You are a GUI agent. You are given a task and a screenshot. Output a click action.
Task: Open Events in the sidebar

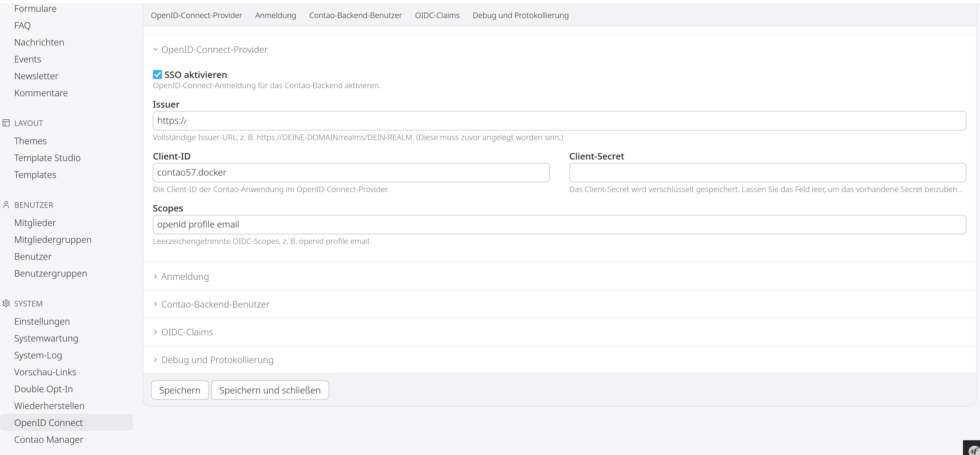click(x=28, y=59)
